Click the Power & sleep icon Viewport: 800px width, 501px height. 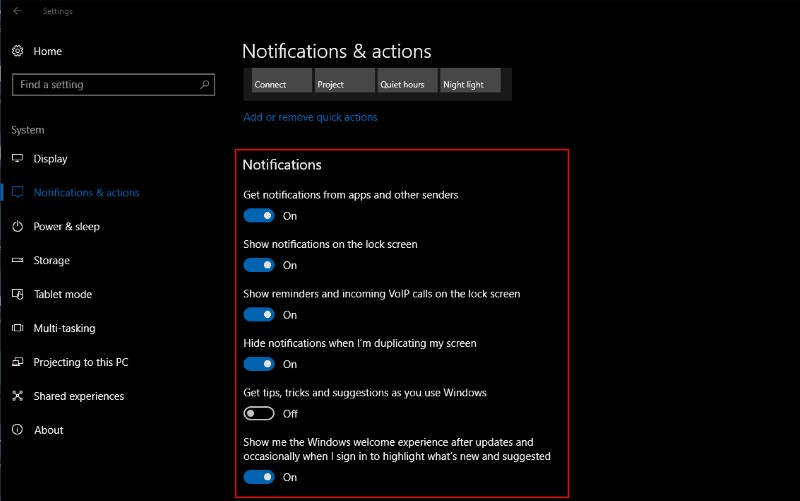[17, 226]
